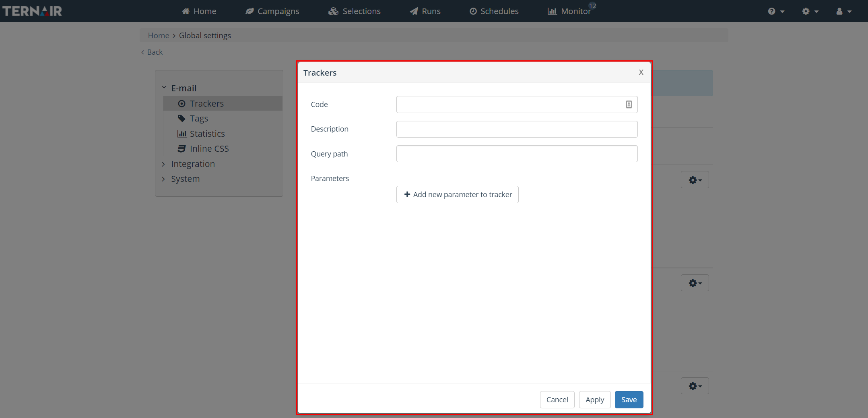The width and height of the screenshot is (868, 418).
Task: Open the Schedules page
Action: 494,11
